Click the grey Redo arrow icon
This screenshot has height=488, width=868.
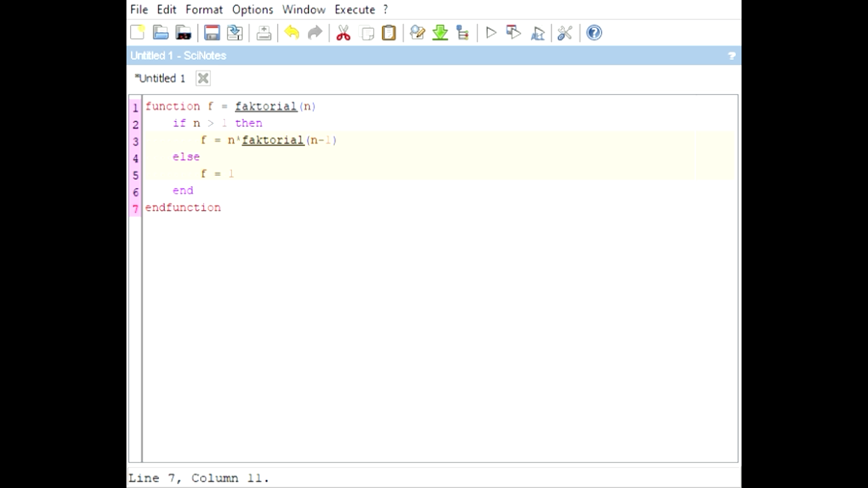pyautogui.click(x=315, y=32)
